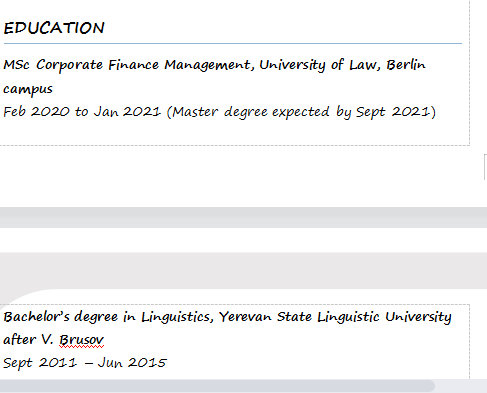Click Bachelor's degree in Linguistics text
Screen dimensions: 487x393
click(108, 317)
